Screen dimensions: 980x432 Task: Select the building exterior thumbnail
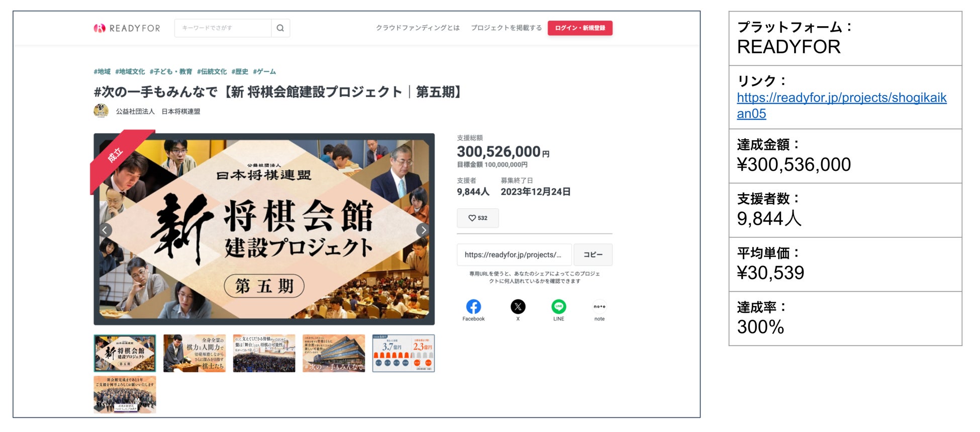pyautogui.click(x=334, y=354)
